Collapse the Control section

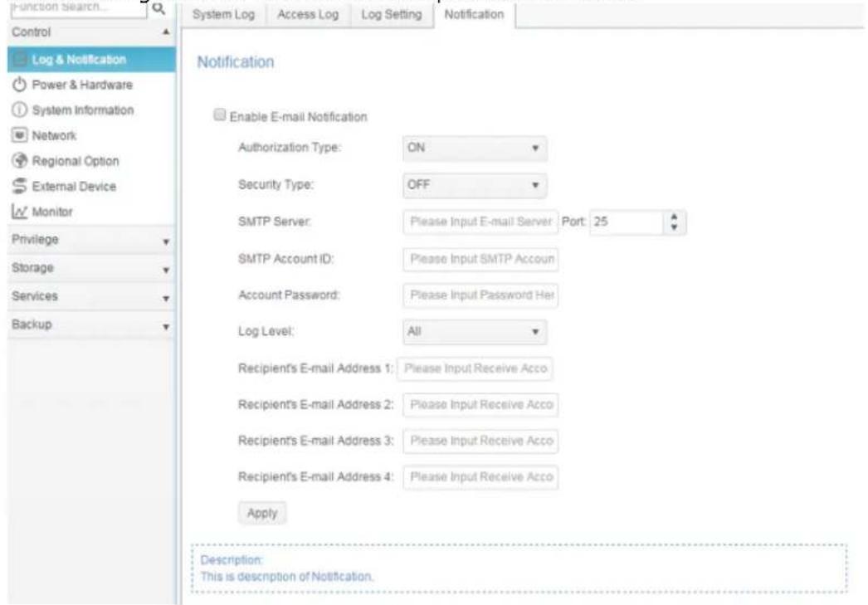coord(165,32)
